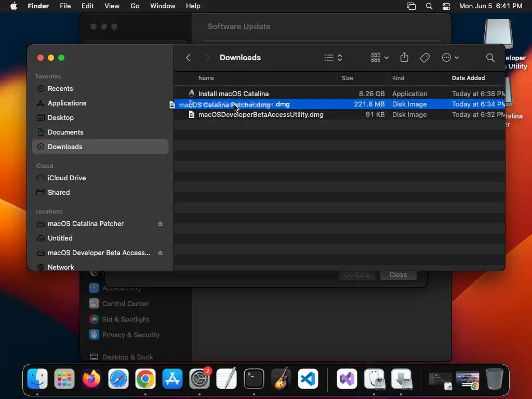The width and height of the screenshot is (532, 399).
Task: Open Spotlight from menu bar
Action: pyautogui.click(x=429, y=6)
